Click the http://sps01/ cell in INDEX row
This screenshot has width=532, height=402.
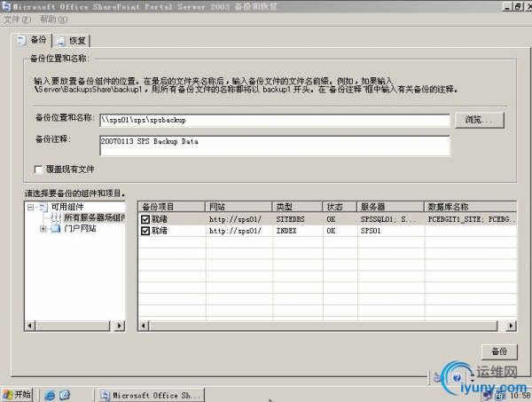[235, 231]
